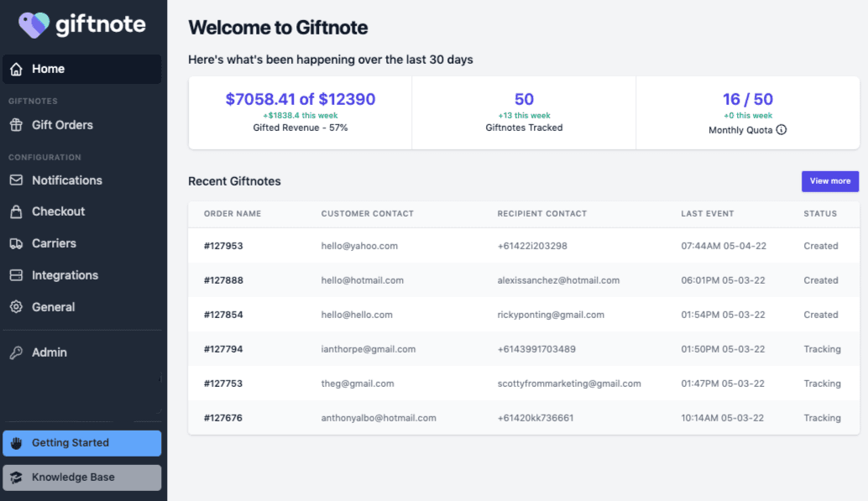Click the Integrations server icon
The image size is (868, 501).
[x=16, y=275]
